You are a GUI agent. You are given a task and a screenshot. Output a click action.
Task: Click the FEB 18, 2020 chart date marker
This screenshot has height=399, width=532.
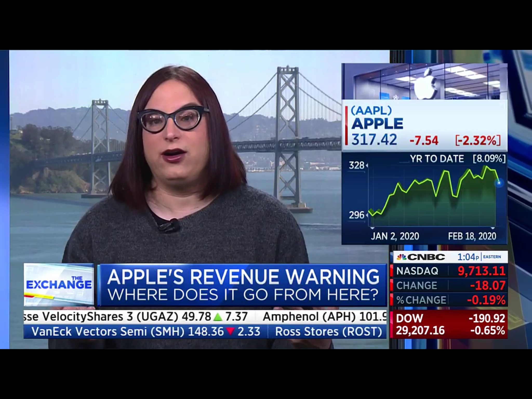[x=472, y=236]
